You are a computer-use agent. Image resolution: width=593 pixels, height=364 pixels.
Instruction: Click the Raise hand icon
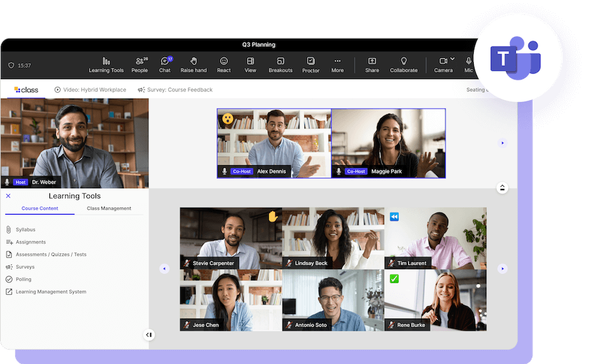[194, 65]
